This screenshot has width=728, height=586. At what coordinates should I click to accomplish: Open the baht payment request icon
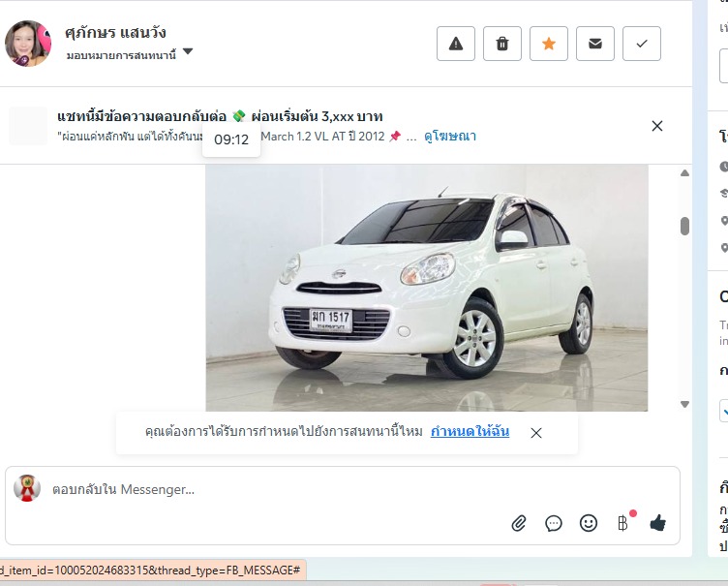623,523
